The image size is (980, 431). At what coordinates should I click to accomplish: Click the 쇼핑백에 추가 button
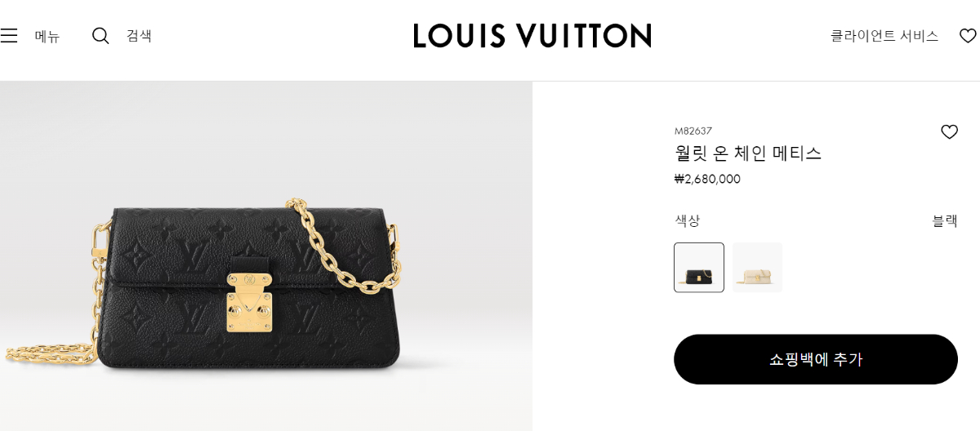[816, 359]
